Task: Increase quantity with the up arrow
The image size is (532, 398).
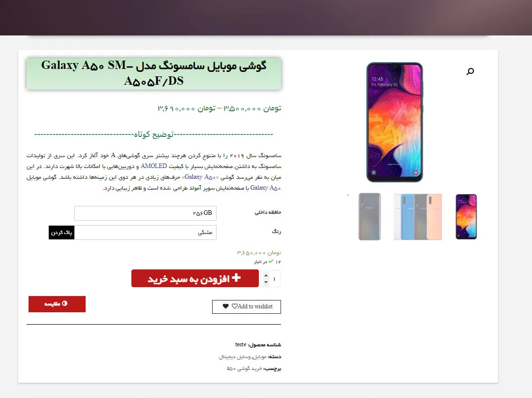Action: tap(266, 275)
